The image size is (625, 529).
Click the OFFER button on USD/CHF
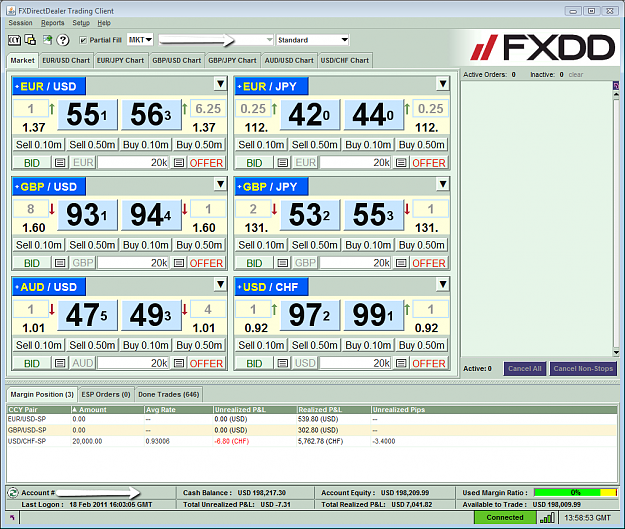pos(429,363)
